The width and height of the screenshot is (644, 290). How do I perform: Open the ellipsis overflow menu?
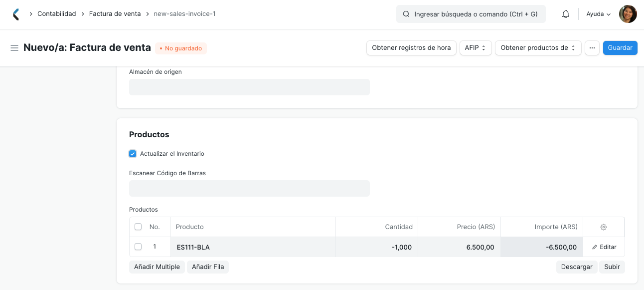point(592,47)
